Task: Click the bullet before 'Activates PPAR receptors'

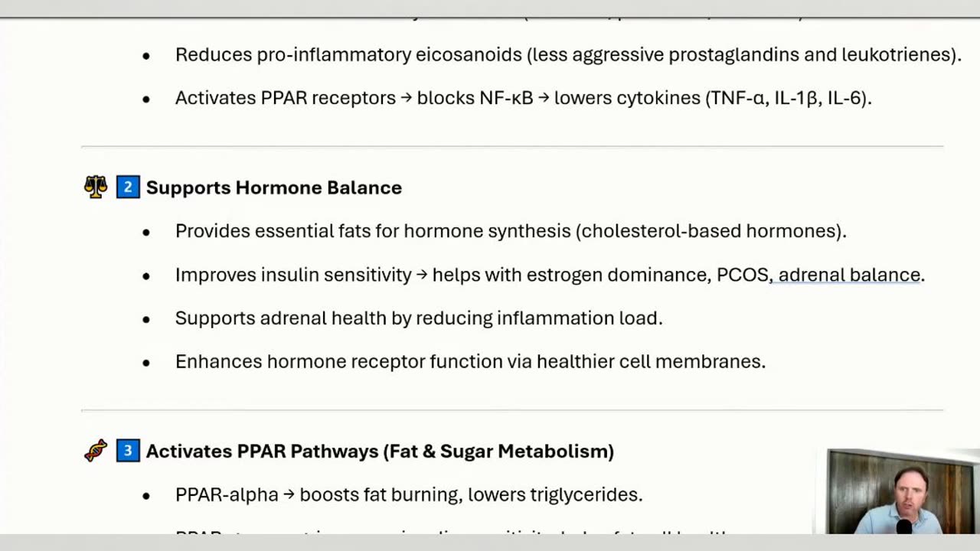Action: [146, 99]
